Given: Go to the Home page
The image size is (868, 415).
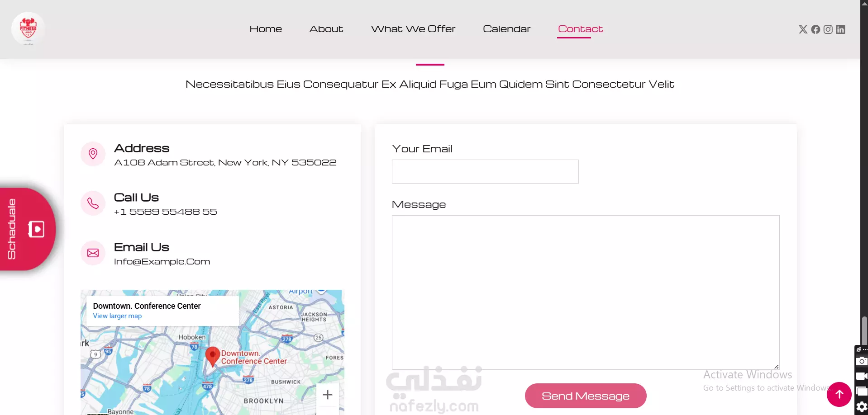Looking at the screenshot, I should [266, 29].
